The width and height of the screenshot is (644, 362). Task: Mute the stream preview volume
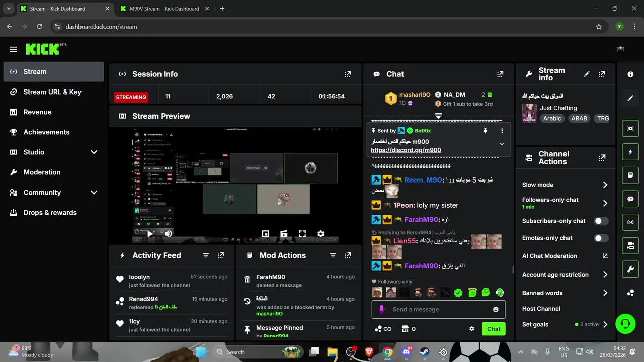point(168,233)
